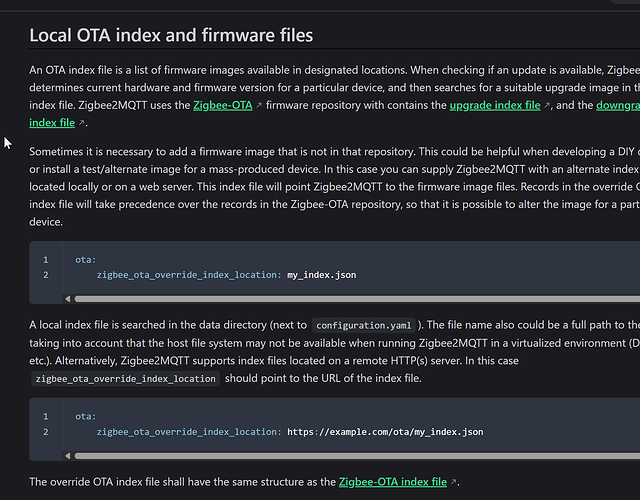
Task: Click line number 2 in first code block
Action: pos(46,275)
